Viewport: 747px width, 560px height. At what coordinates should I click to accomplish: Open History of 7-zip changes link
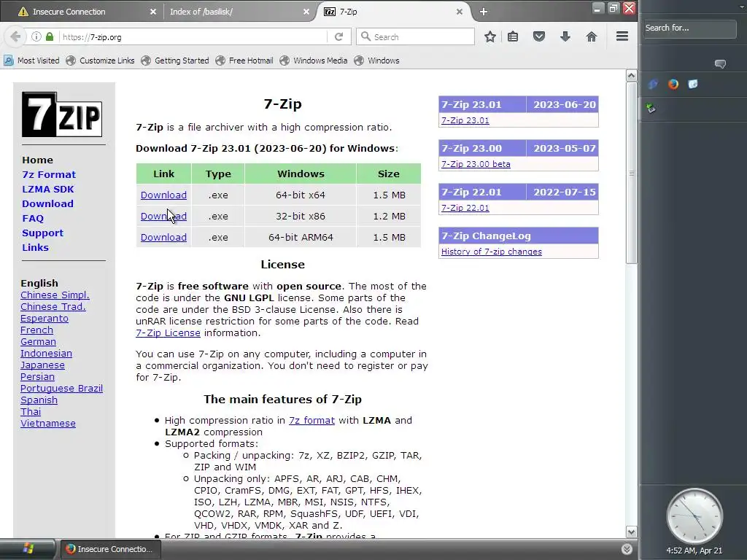491,252
